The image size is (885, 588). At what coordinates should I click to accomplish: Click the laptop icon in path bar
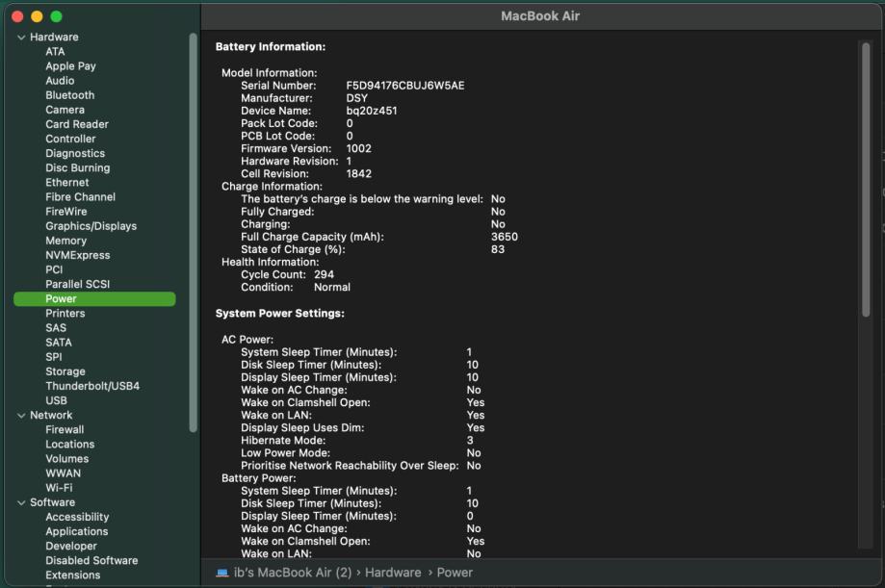[222, 573]
